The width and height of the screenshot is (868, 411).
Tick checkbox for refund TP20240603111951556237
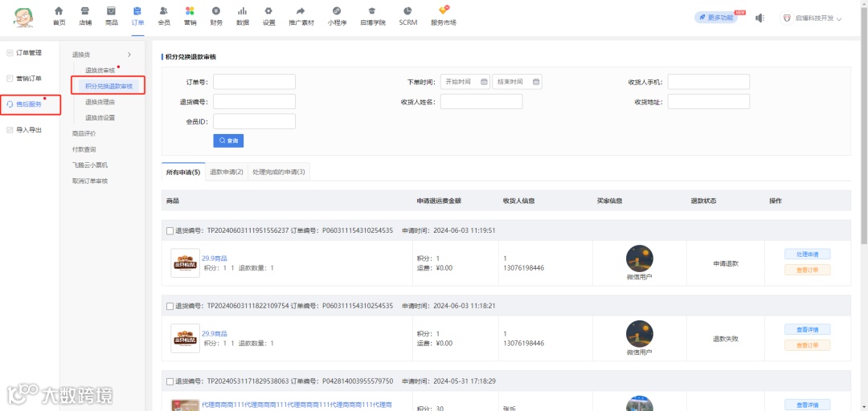170,230
